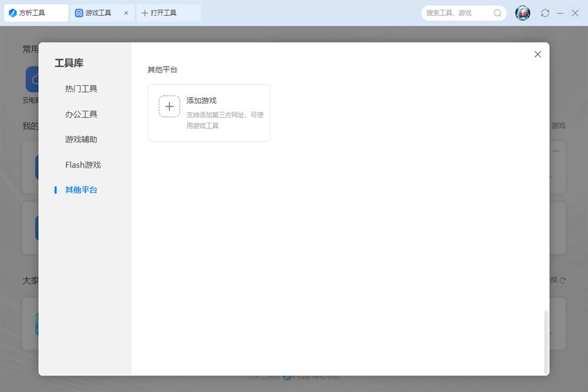
Task: Select the 其他平台 category
Action: (81, 190)
